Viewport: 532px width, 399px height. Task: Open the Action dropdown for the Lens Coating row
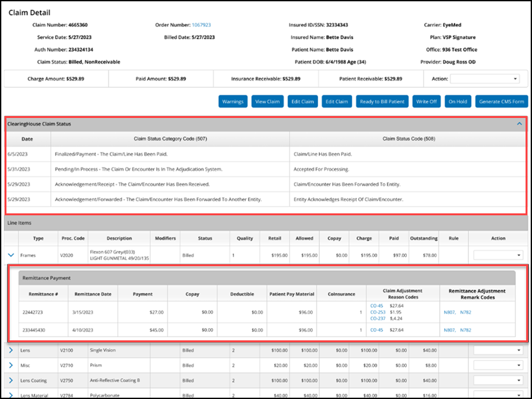[497, 379]
